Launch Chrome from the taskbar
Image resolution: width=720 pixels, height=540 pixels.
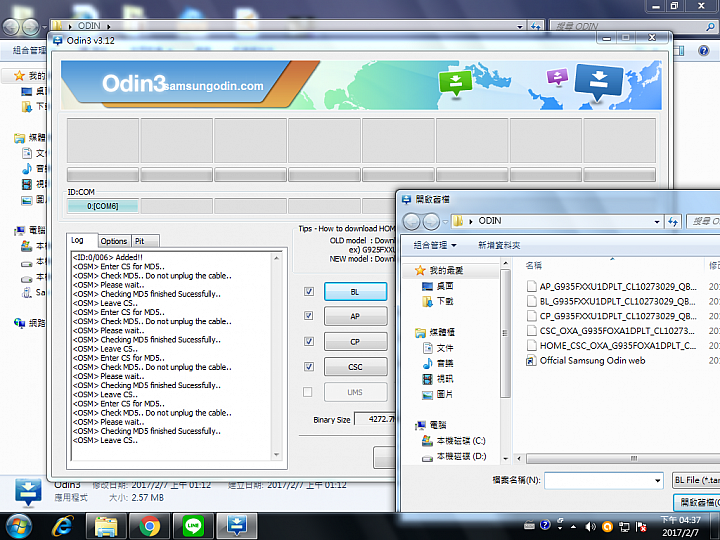pyautogui.click(x=149, y=526)
